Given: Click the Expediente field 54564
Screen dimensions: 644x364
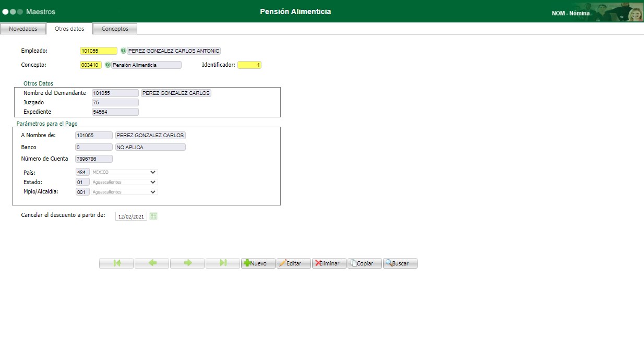Looking at the screenshot, I should pos(115,112).
